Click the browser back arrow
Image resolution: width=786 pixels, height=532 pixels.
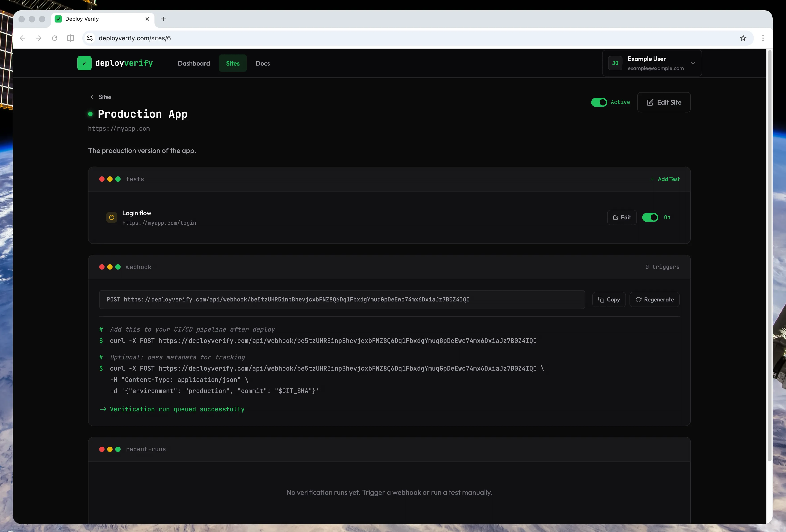22,38
